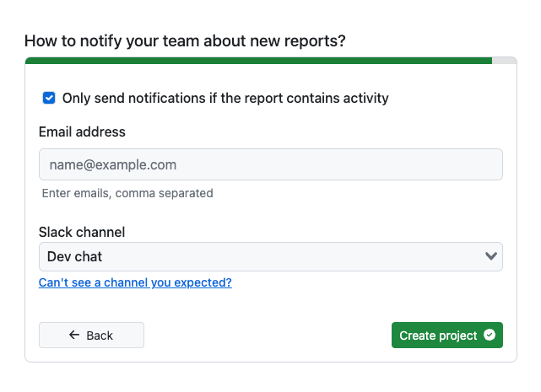The height and width of the screenshot is (392, 541).
Task: Focus the Email address input field
Action: (270, 164)
